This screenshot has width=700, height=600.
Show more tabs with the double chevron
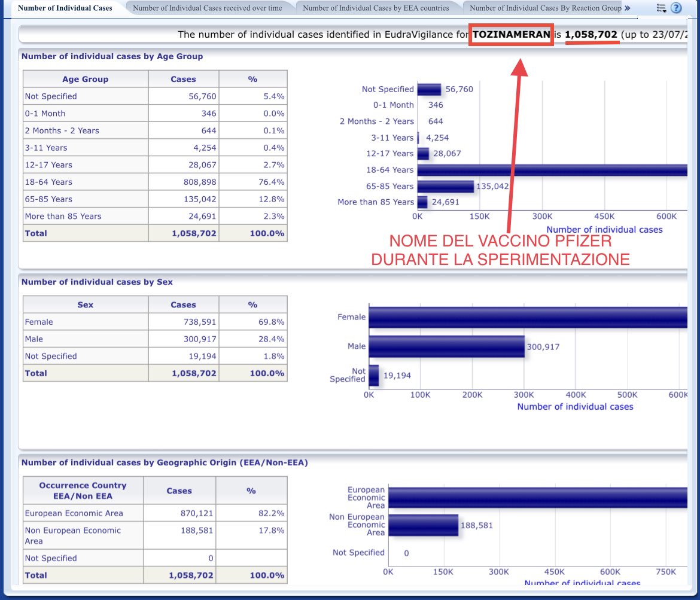[x=627, y=8]
